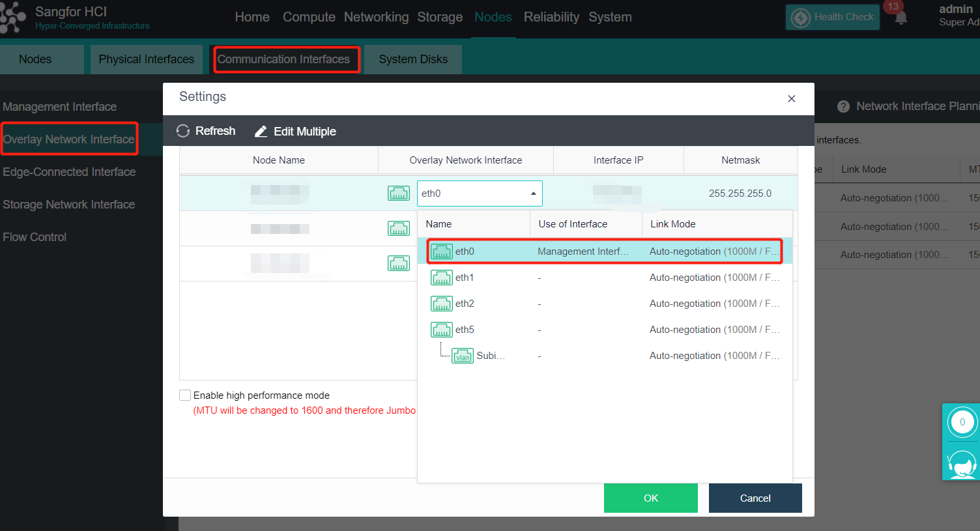Viewport: 980px width, 531px height.
Task: Open the Storage top menu
Action: tap(440, 18)
